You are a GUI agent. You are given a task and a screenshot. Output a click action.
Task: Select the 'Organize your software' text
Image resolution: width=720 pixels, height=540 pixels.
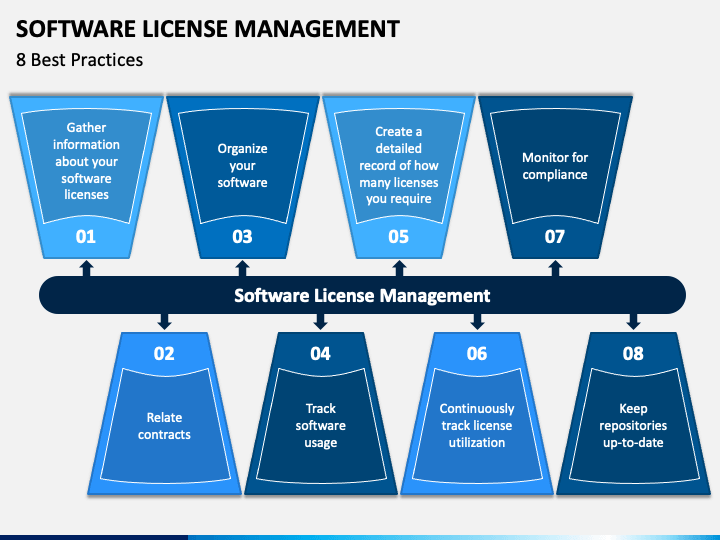coord(242,165)
